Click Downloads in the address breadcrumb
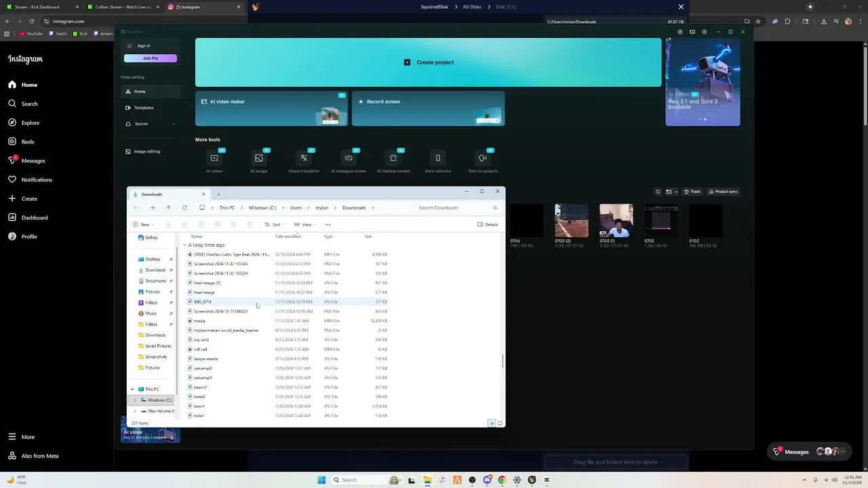The width and height of the screenshot is (868, 488). [354, 208]
